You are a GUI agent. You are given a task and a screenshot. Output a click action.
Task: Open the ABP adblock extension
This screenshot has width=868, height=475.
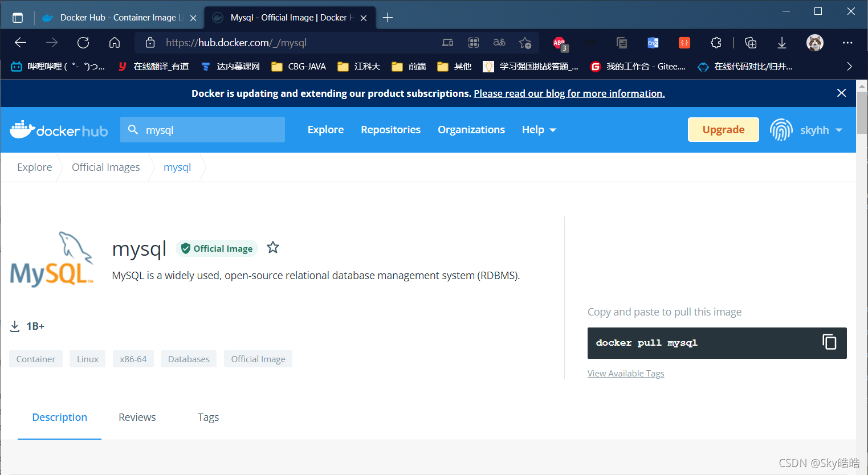pyautogui.click(x=560, y=43)
